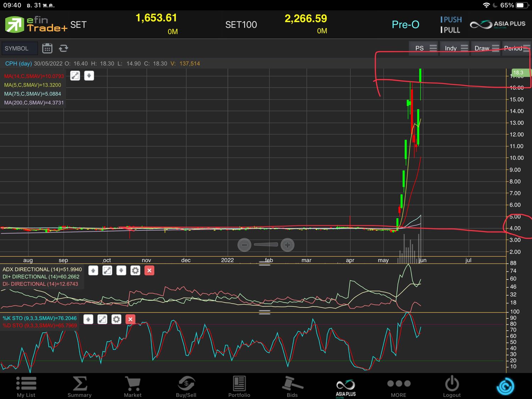The height and width of the screenshot is (399, 532).
Task: Go to My List tab
Action: point(26,387)
